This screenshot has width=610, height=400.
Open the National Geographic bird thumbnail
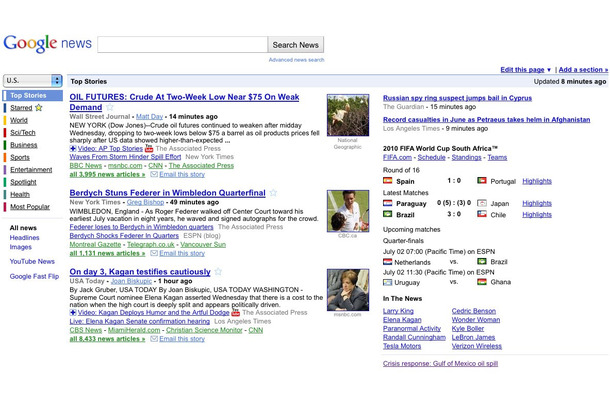348,115
